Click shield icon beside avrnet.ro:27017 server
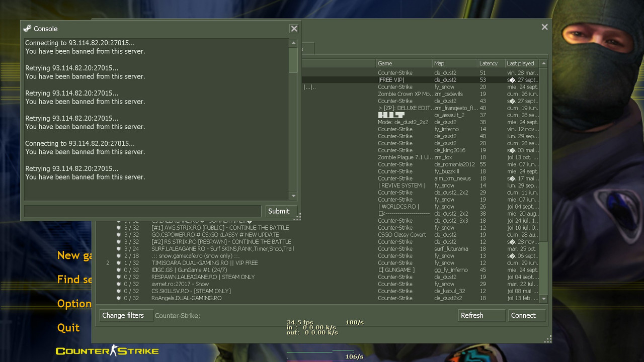Viewport: 644px width, 362px height. pyautogui.click(x=119, y=284)
